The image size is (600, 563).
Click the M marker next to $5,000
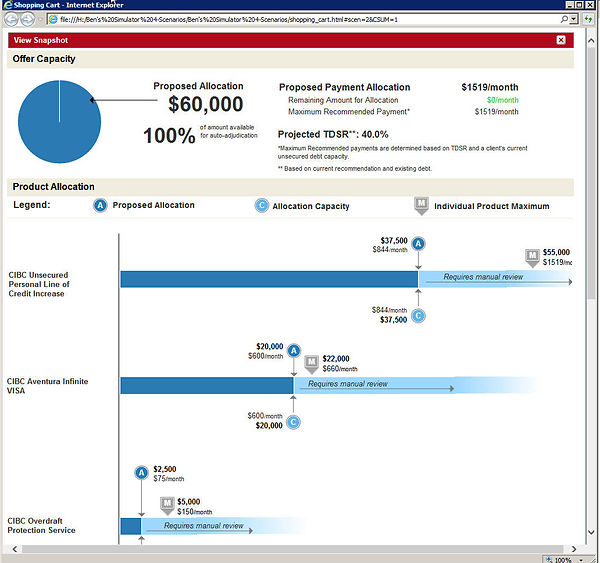click(167, 506)
